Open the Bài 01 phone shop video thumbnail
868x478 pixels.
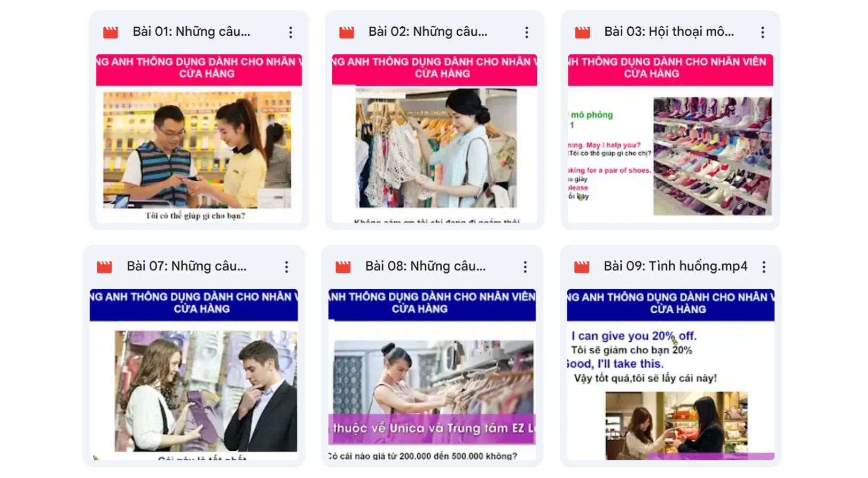199,138
